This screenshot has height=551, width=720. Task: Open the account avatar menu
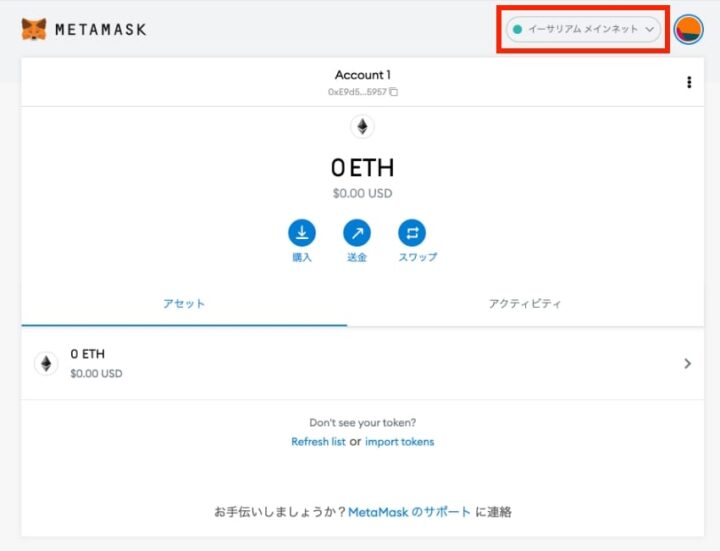688,30
